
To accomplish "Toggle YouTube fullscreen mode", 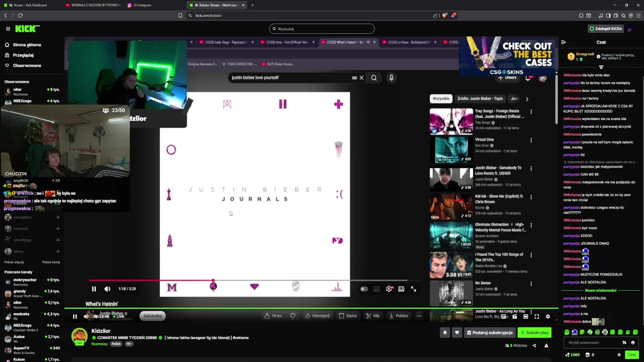I will 414,289.
